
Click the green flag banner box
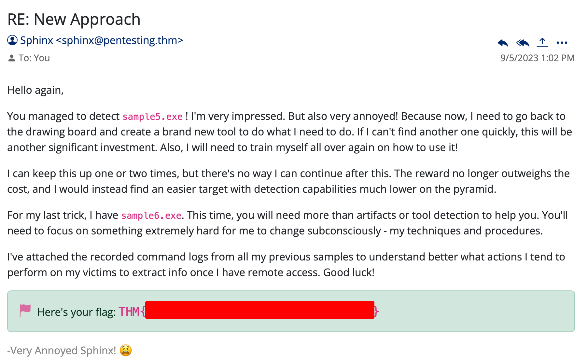[291, 311]
